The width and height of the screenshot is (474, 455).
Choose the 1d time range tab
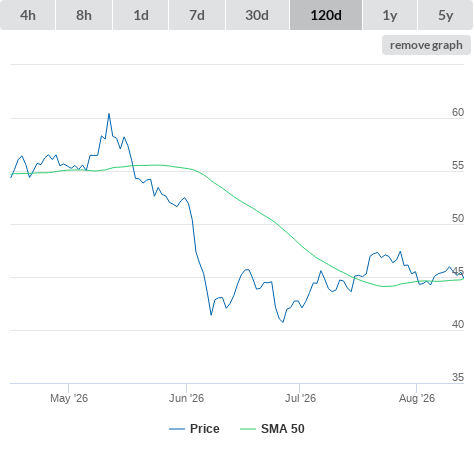click(141, 15)
